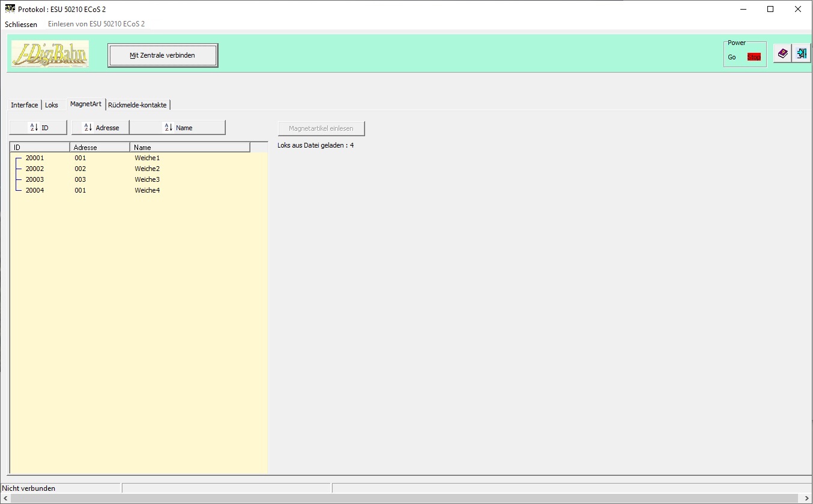Click the name Weiche2
The image size is (813, 504).
point(147,169)
